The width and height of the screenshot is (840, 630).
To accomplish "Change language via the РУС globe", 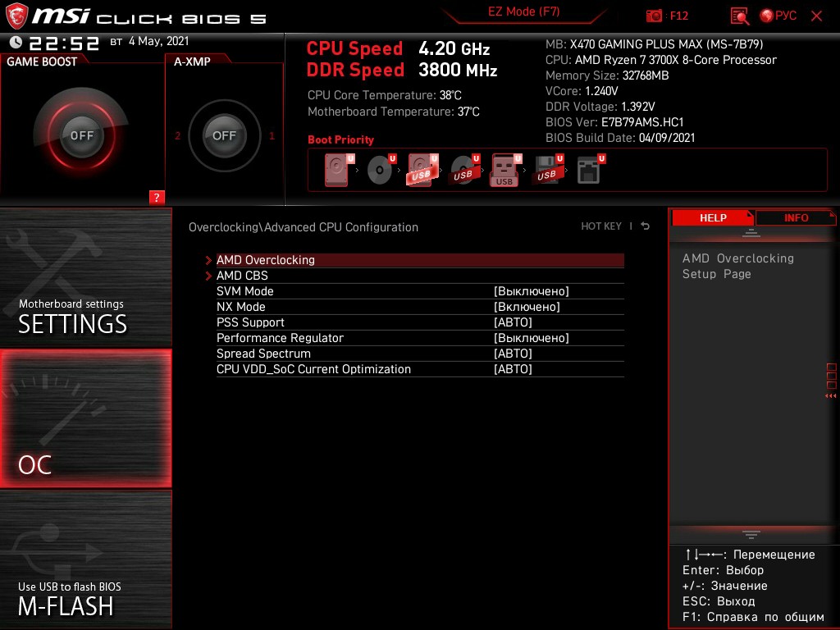I will 778,16.
